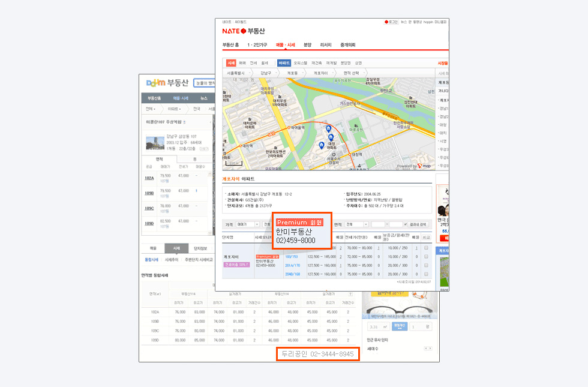Open the 204B/168 area link
Viewport: 588px width, 387px height.
click(x=293, y=274)
